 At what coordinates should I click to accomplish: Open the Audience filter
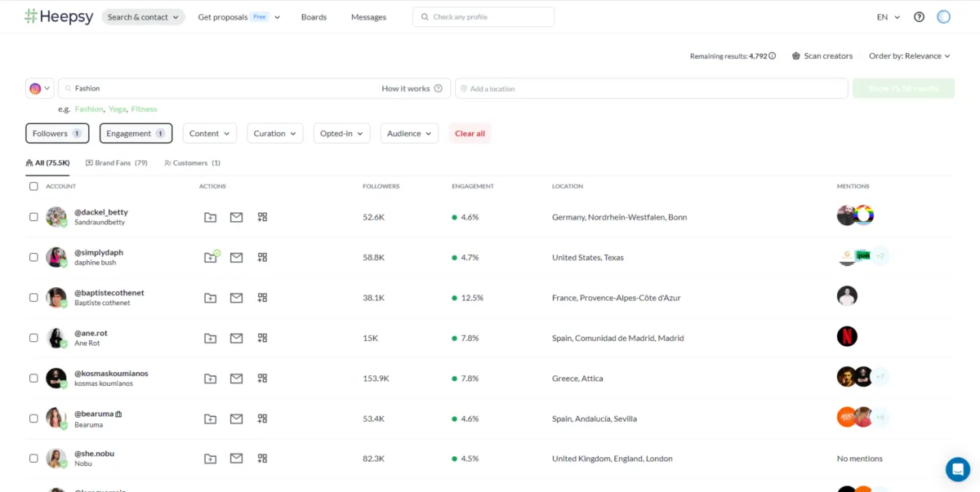click(409, 134)
